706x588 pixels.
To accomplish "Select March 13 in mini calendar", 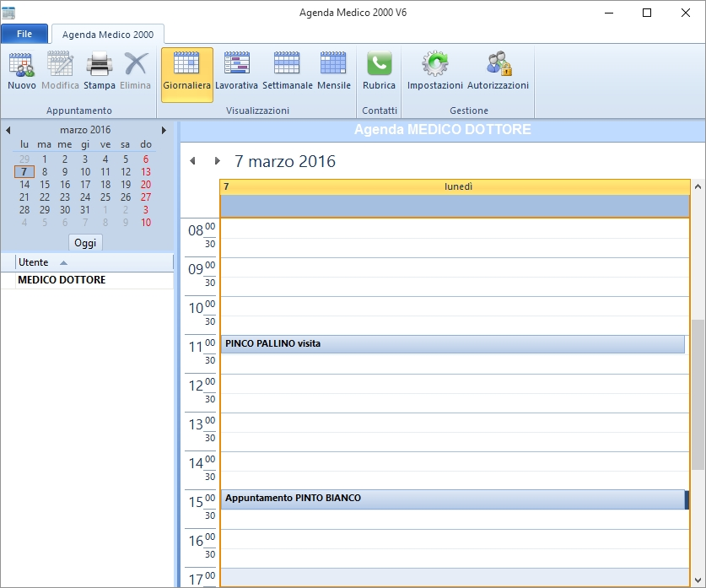I will click(x=146, y=171).
